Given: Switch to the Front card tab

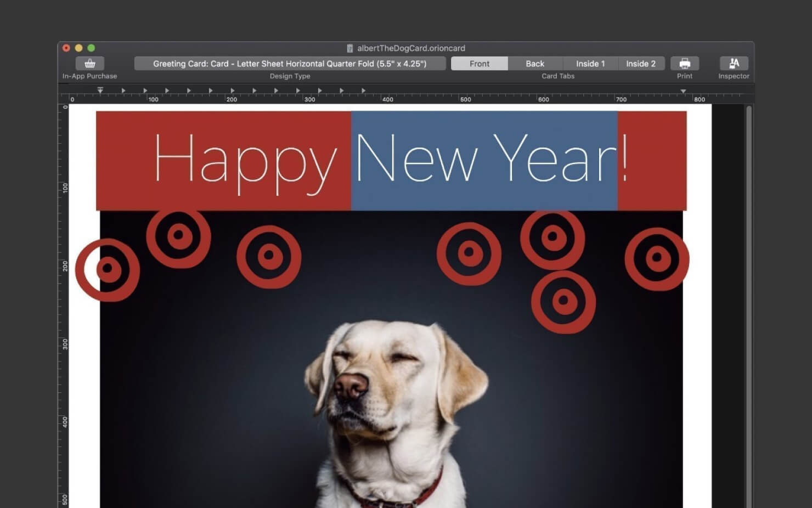Looking at the screenshot, I should point(480,64).
